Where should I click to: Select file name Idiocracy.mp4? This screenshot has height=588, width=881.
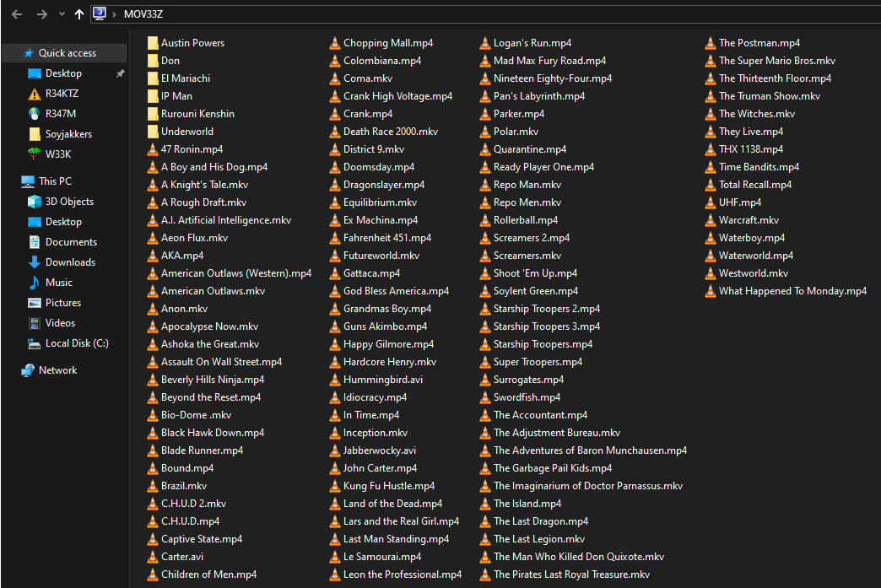375,397
